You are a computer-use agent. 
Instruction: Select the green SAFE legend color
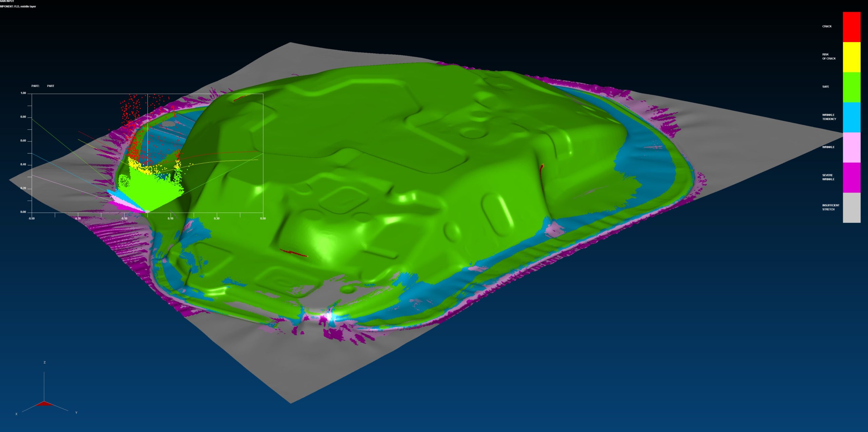pos(851,87)
